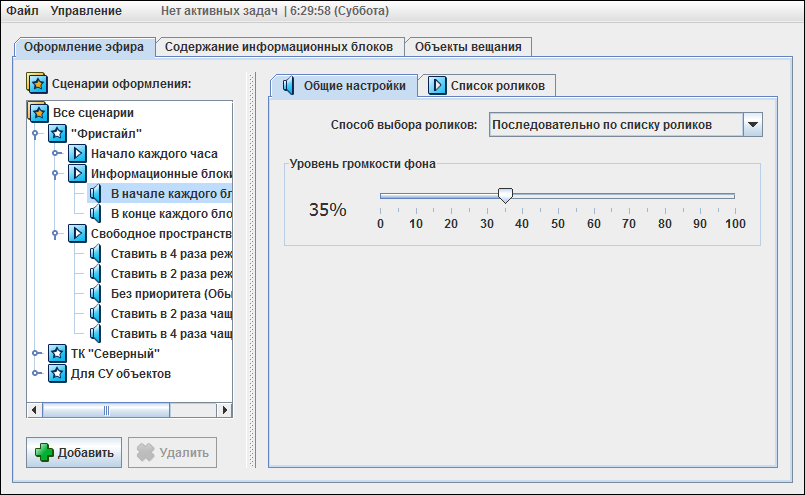Expand the Начало каждого часа node
Viewport: 805px width, 495px height.
pyautogui.click(x=56, y=153)
